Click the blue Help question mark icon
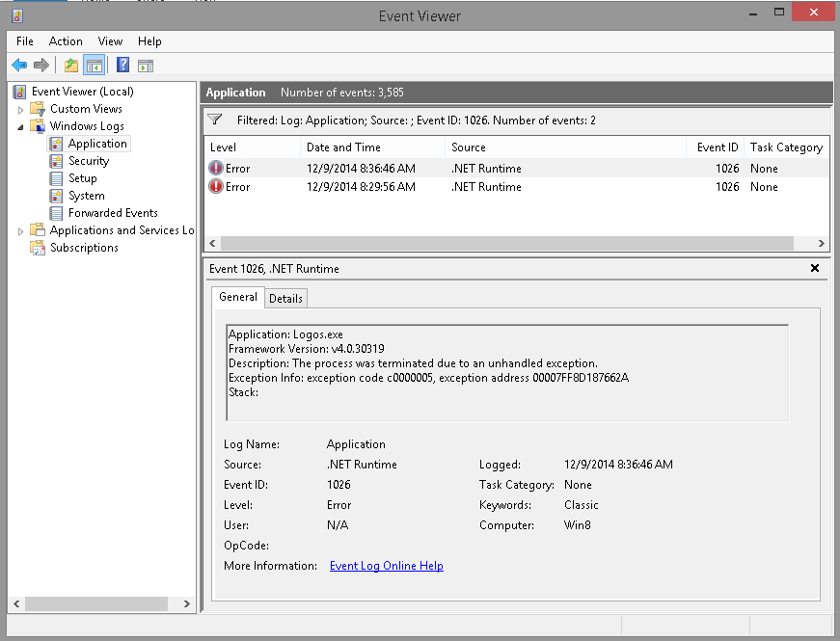The width and height of the screenshot is (840, 641). [122, 66]
